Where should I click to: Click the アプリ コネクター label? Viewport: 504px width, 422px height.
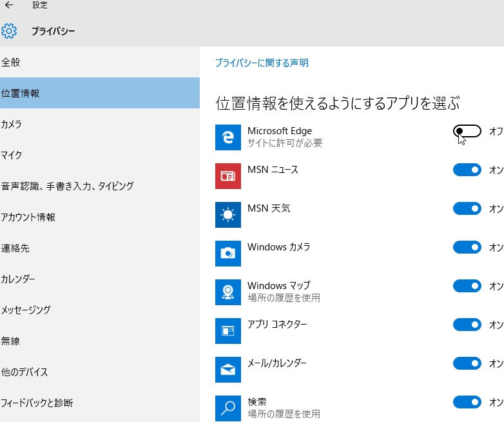pos(277,324)
